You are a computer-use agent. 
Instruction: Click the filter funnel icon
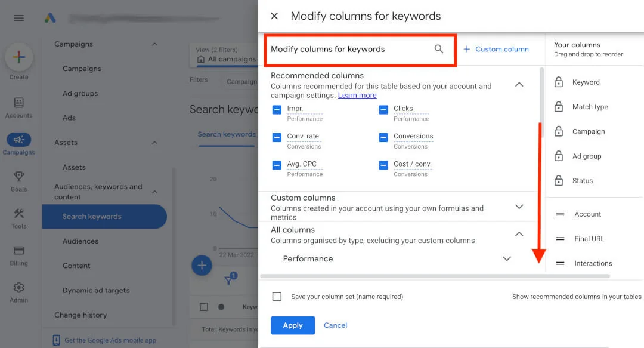pos(229,280)
